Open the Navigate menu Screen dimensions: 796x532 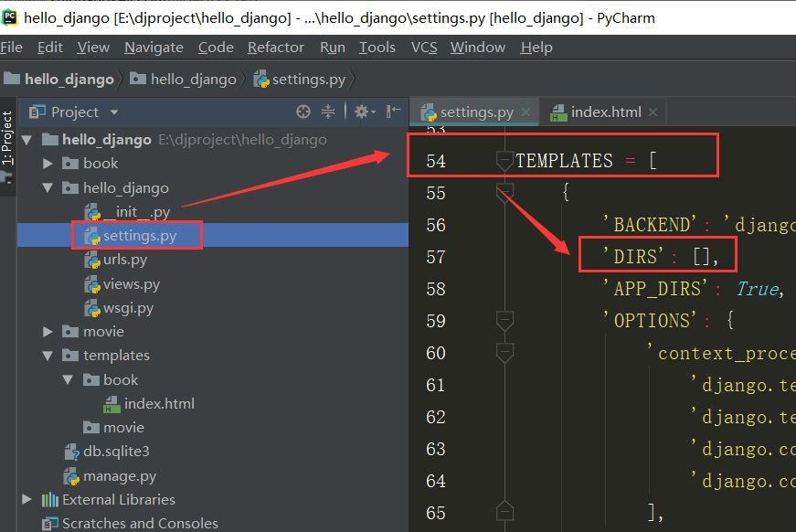[x=154, y=48]
